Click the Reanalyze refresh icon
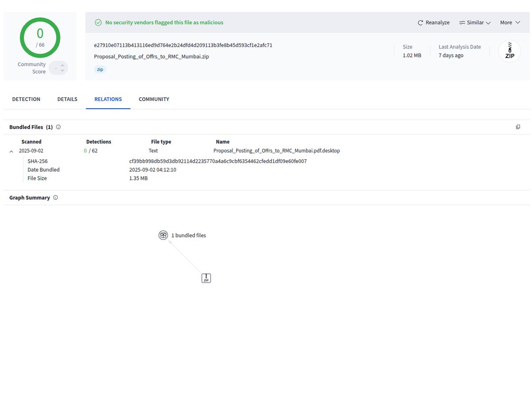532x399 pixels. [x=420, y=23]
